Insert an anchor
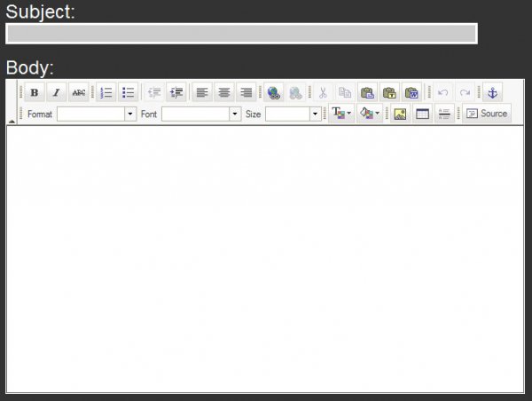 (x=492, y=92)
